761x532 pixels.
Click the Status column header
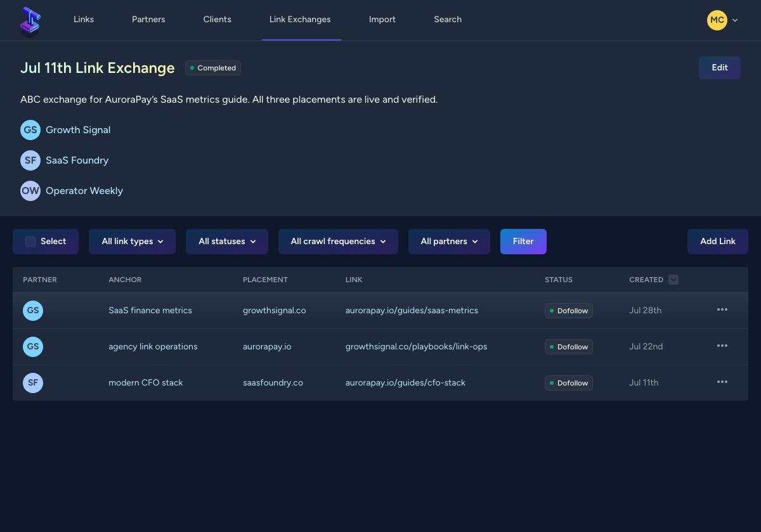coord(559,280)
